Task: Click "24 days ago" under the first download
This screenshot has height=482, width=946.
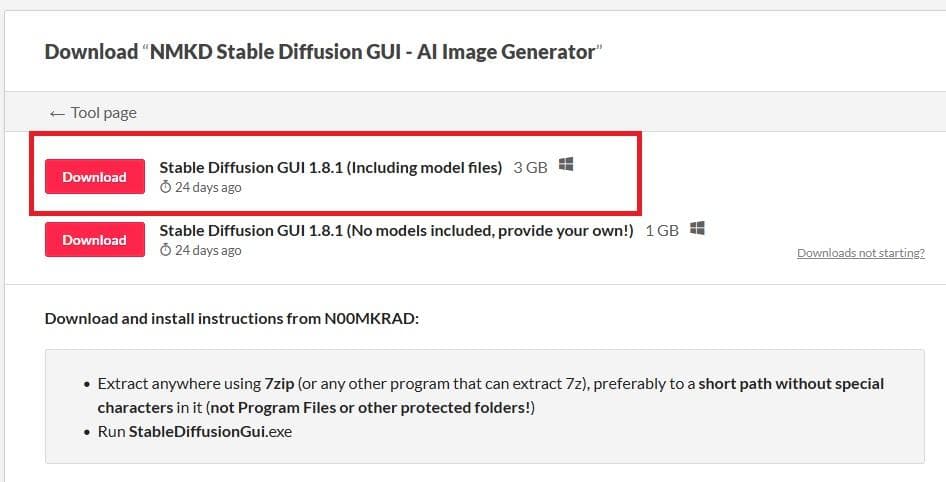Action: tap(208, 187)
